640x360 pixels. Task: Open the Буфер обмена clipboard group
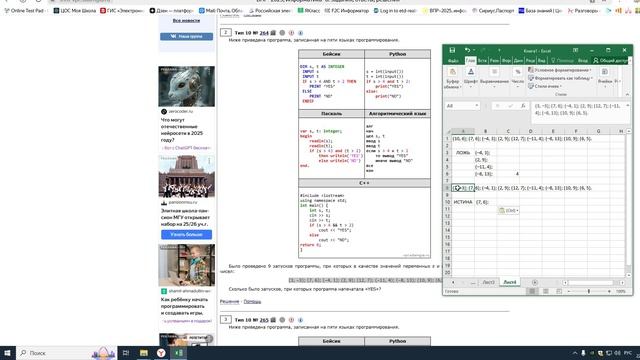point(452,78)
